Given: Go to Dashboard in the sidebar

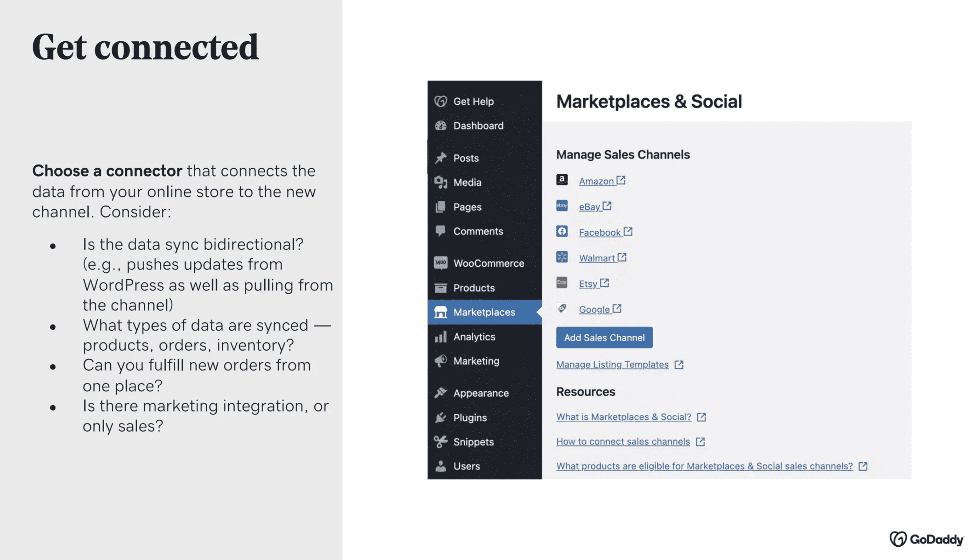Looking at the screenshot, I should point(485,126).
